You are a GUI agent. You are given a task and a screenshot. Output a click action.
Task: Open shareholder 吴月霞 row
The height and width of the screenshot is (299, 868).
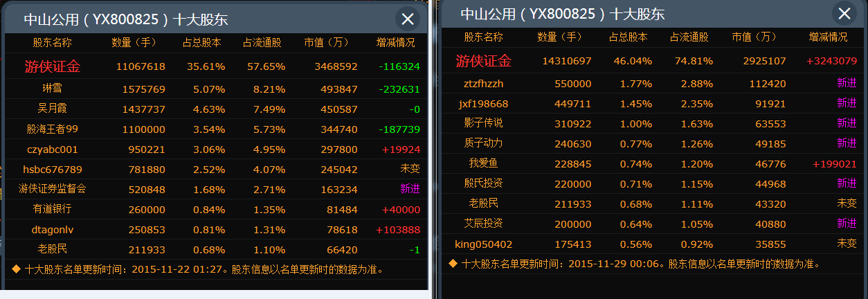click(x=52, y=109)
